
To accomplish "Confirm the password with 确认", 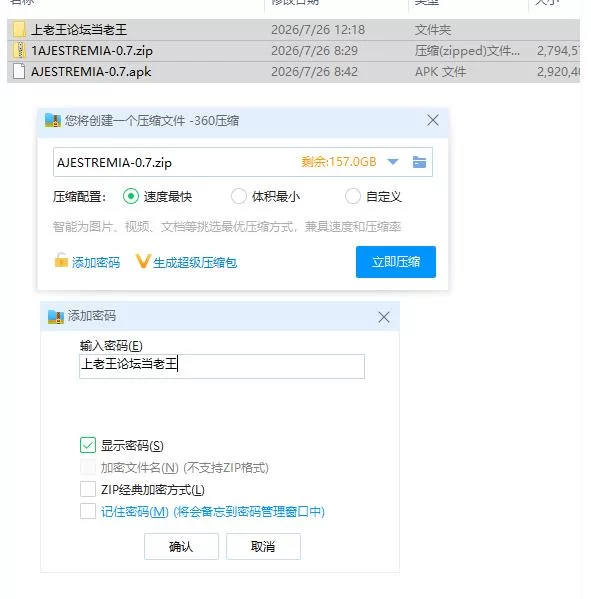I will [x=181, y=546].
